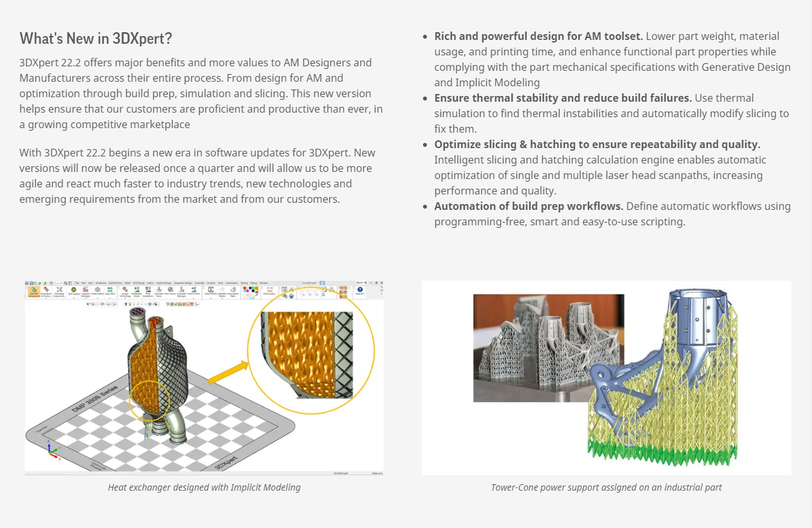
Task: Click the Tower-Cone power support image
Action: pyautogui.click(x=606, y=378)
